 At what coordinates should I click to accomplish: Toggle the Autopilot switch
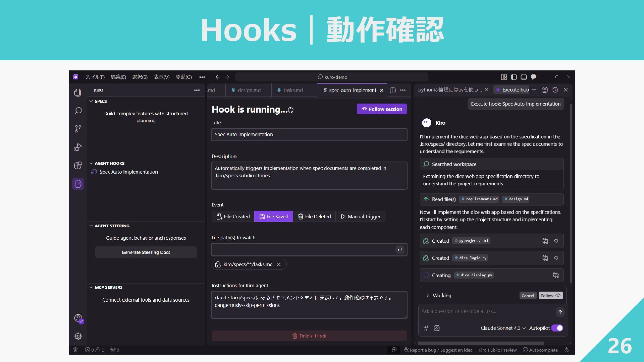tap(557, 328)
